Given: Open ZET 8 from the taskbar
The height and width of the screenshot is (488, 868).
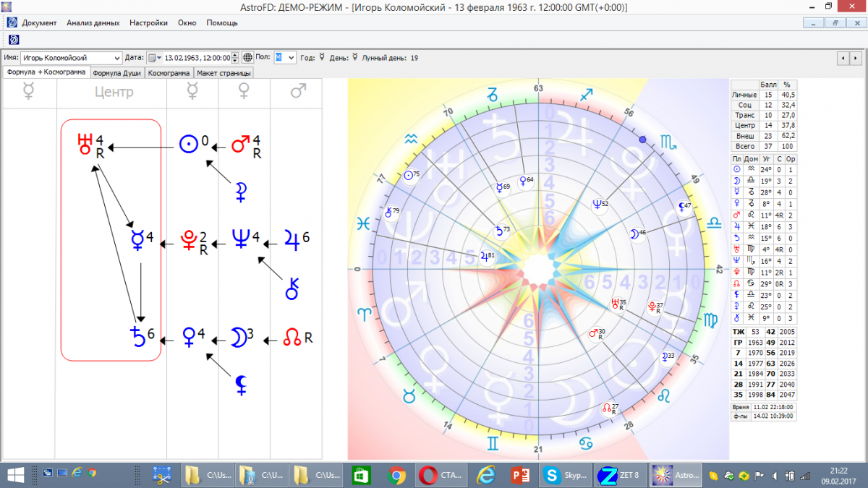Looking at the screenshot, I should point(618,475).
